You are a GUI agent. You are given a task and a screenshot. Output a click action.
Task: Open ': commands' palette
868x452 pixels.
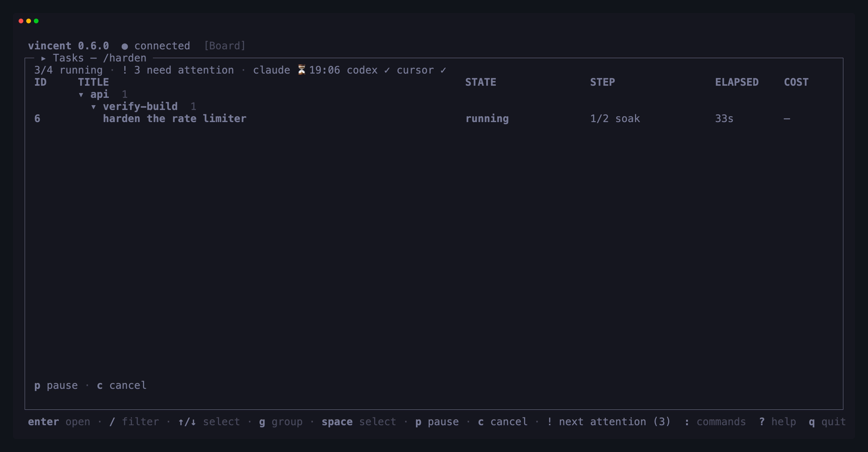pos(715,422)
